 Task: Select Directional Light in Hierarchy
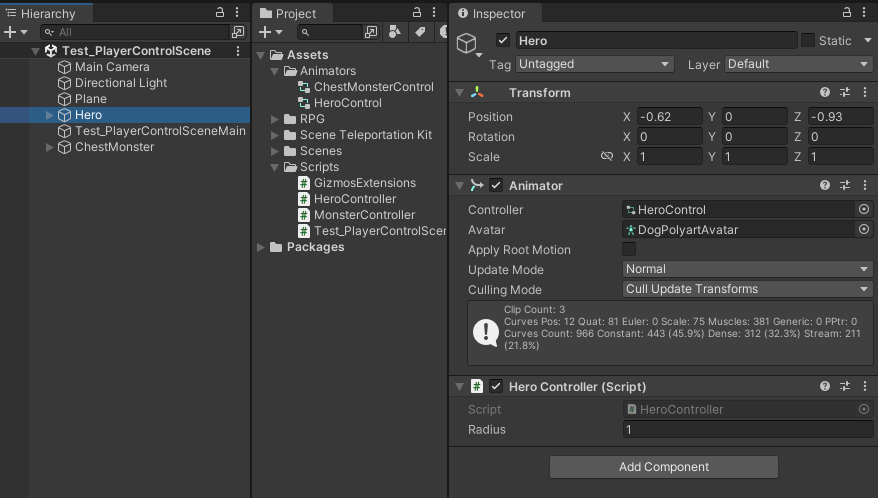pos(121,83)
